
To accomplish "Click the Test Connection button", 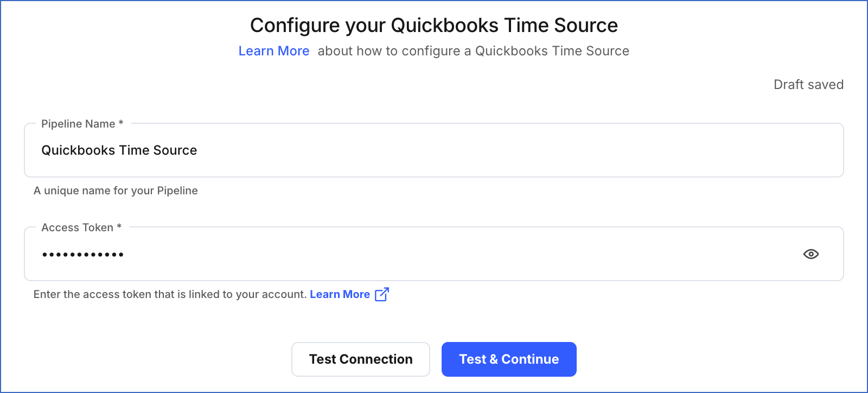I will click(x=361, y=359).
